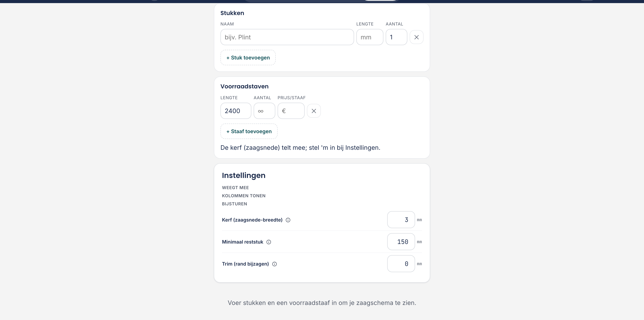Image resolution: width=644 pixels, height=320 pixels.
Task: Change the Minimaal reststuk value 150
Action: coord(401,242)
